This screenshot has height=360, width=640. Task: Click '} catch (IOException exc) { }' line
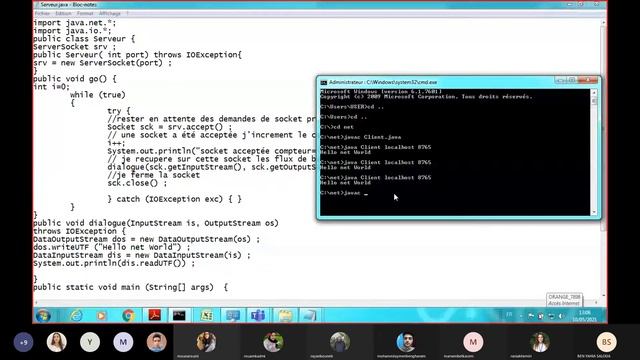(x=175, y=199)
